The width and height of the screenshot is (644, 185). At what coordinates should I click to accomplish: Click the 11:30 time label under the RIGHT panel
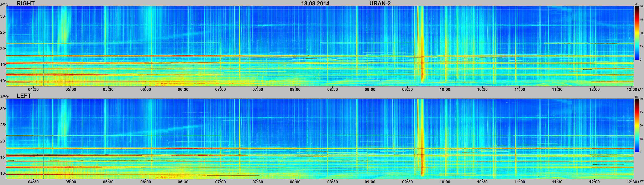(x=557, y=90)
